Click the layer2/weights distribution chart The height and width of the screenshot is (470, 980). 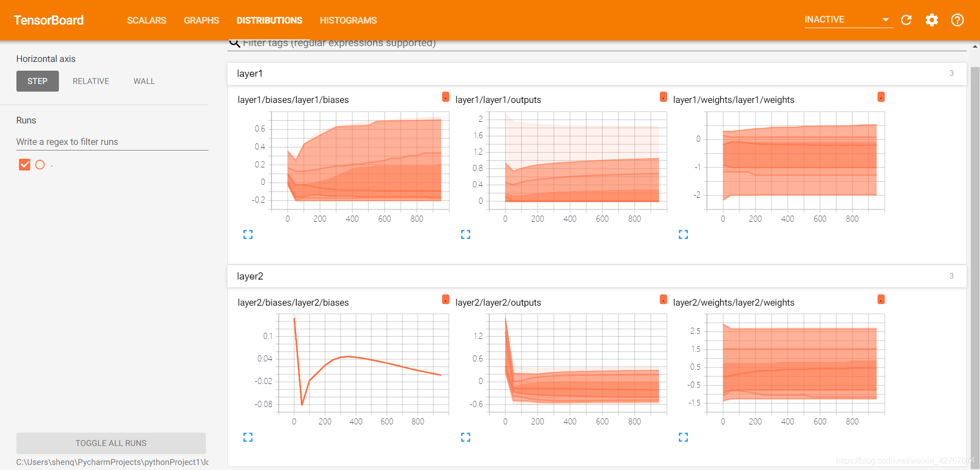[796, 364]
